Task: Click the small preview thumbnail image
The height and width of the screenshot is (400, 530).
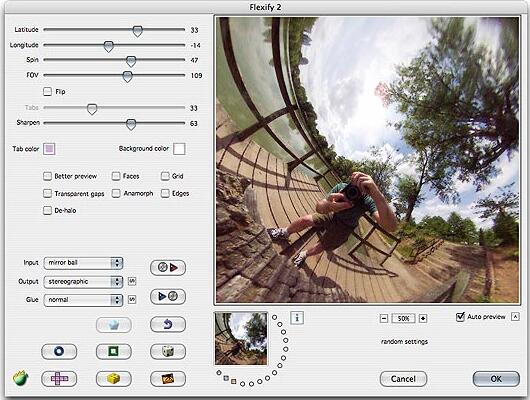Action: tap(241, 339)
